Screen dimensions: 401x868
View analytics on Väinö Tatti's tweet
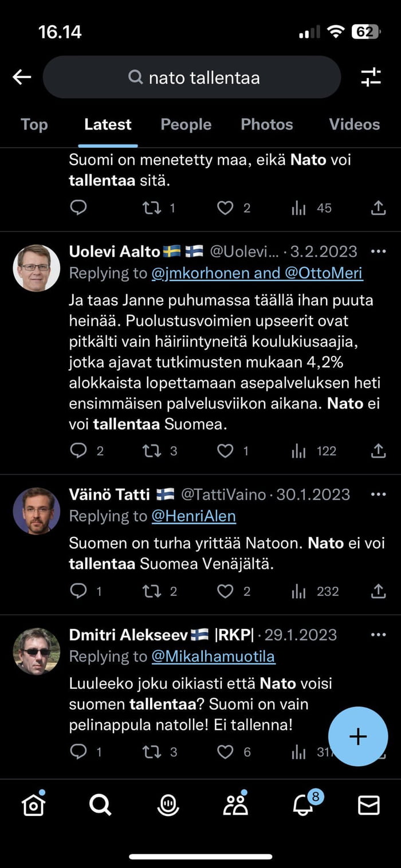click(298, 591)
